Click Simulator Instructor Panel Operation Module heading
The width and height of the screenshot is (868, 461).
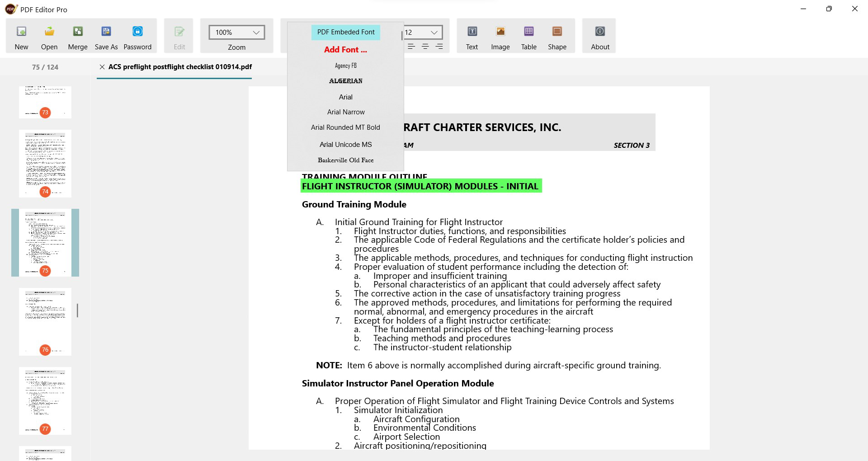click(398, 383)
